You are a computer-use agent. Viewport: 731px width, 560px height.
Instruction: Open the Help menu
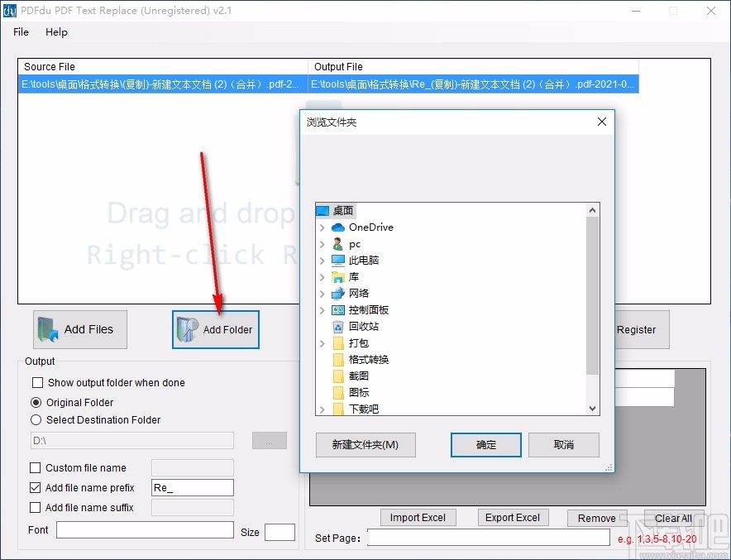(56, 32)
